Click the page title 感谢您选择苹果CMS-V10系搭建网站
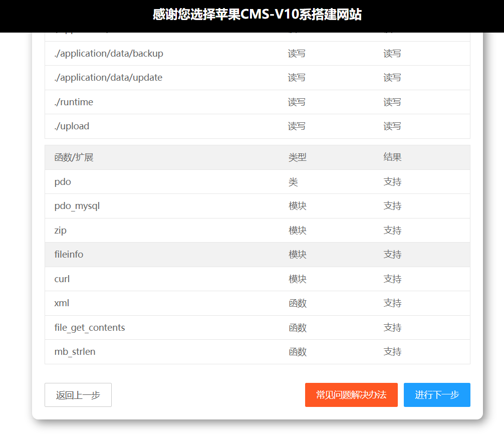Screen dimensions: 504x436 coord(257,15)
